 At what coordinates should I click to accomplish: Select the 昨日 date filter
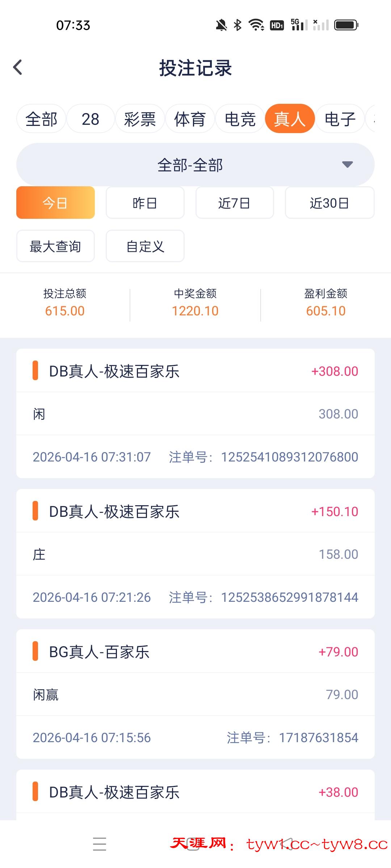pyautogui.click(x=145, y=203)
